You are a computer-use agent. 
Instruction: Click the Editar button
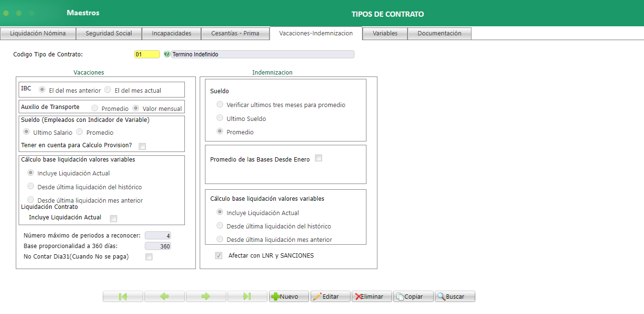coord(331,297)
